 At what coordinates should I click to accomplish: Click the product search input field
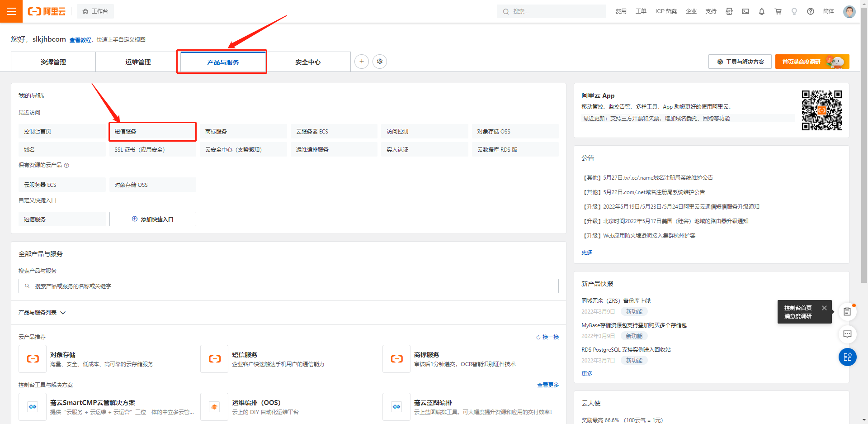[x=288, y=286]
